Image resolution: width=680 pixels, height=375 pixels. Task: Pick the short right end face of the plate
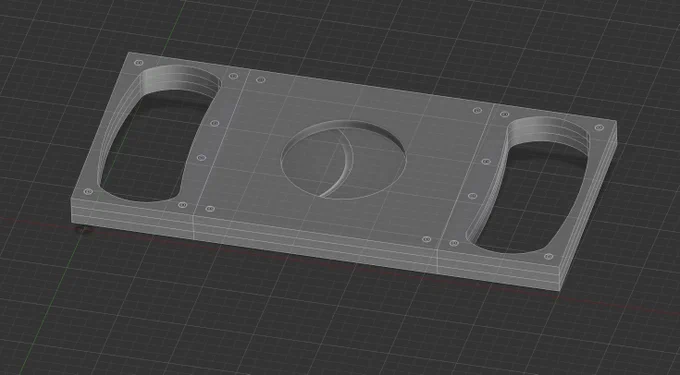point(588,207)
